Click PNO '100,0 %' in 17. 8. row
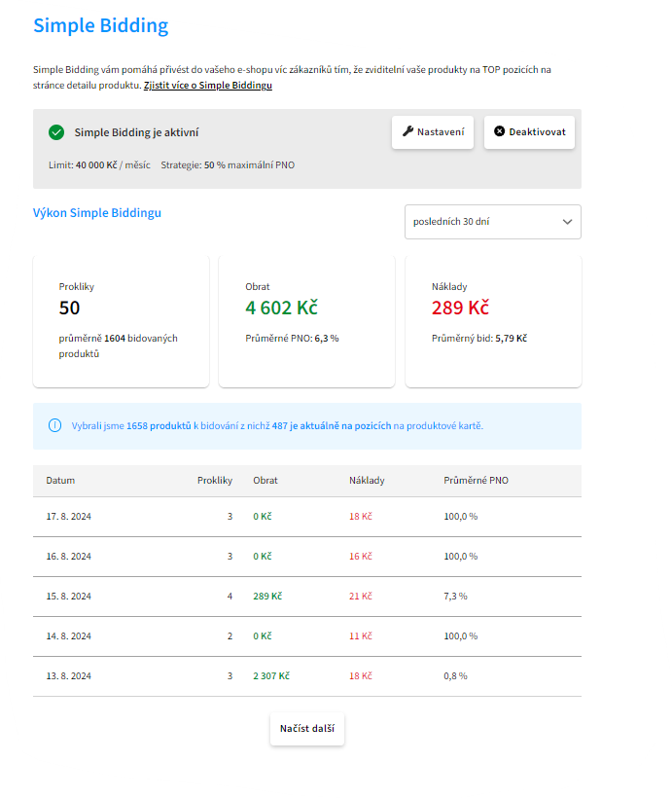Screen dimensions: 672x798 coord(461,517)
